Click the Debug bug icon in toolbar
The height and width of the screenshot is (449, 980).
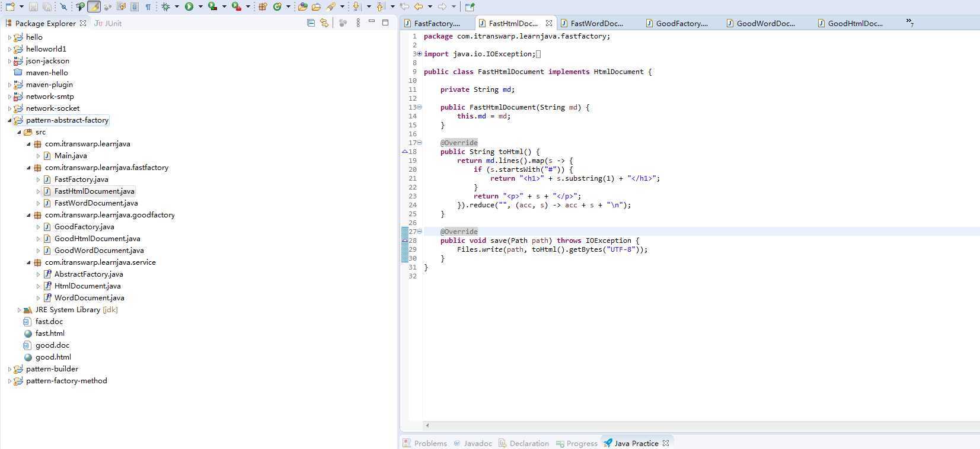(x=165, y=7)
